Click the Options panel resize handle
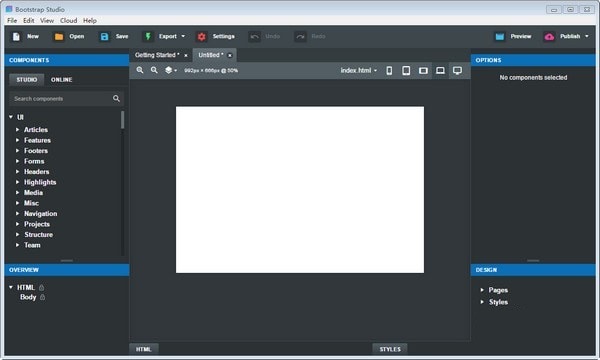The height and width of the screenshot is (360, 600). click(533, 261)
